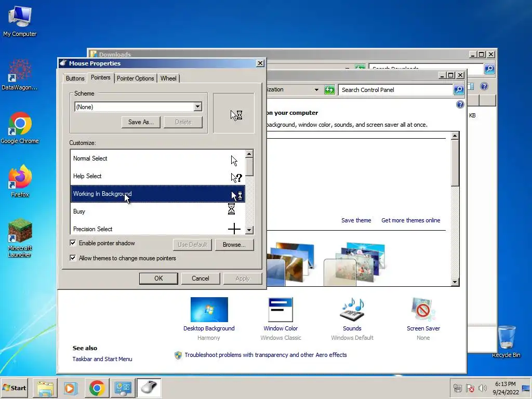Click the Search Control Panel field
Screen dimensions: 532x399
pyautogui.click(x=395, y=90)
